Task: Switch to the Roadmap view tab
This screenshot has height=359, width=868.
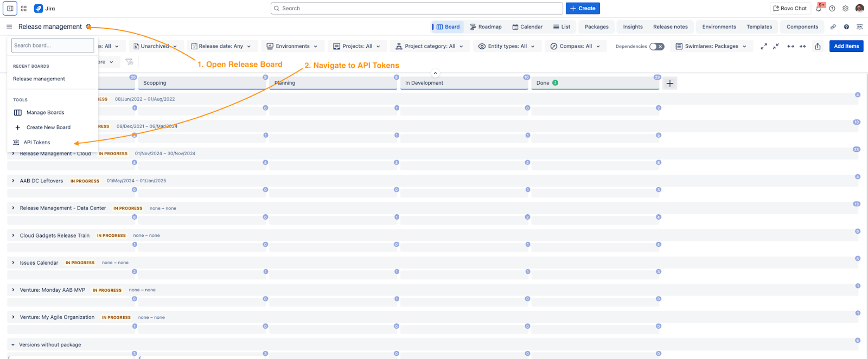Action: coord(486,27)
